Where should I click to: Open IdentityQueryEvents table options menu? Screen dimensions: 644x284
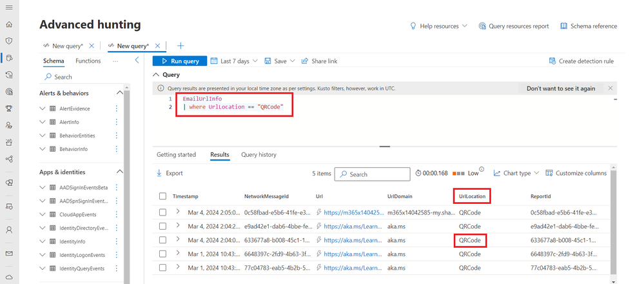click(x=116, y=269)
